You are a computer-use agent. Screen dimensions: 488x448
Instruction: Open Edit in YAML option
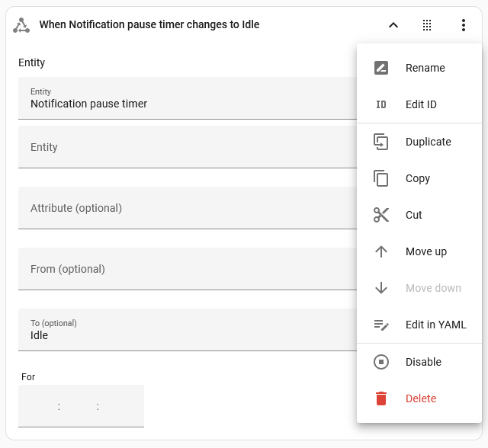[x=435, y=325]
